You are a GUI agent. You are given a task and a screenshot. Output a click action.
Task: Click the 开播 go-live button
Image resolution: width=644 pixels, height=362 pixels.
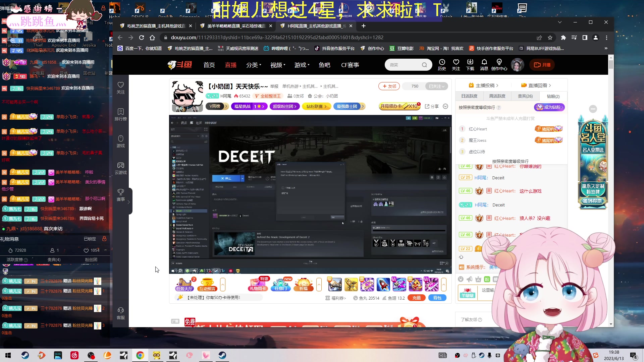[x=542, y=65]
